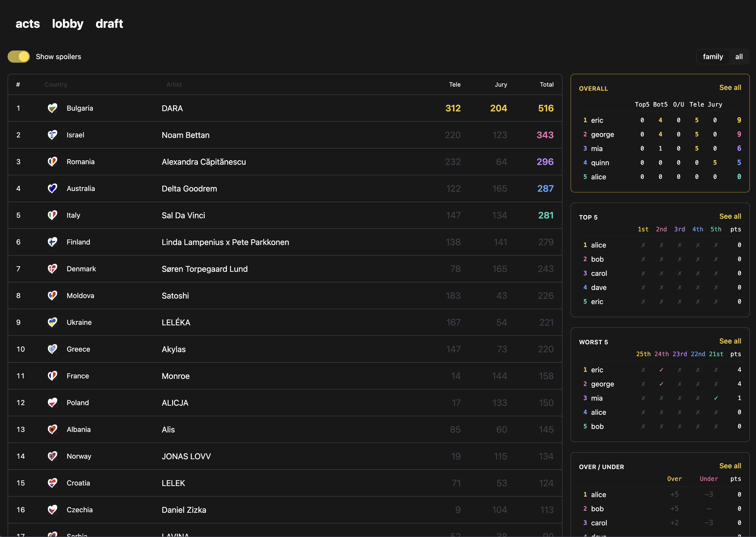The image size is (756, 537).
Task: Click the Bulgaria heart flag icon
Action: (52, 108)
